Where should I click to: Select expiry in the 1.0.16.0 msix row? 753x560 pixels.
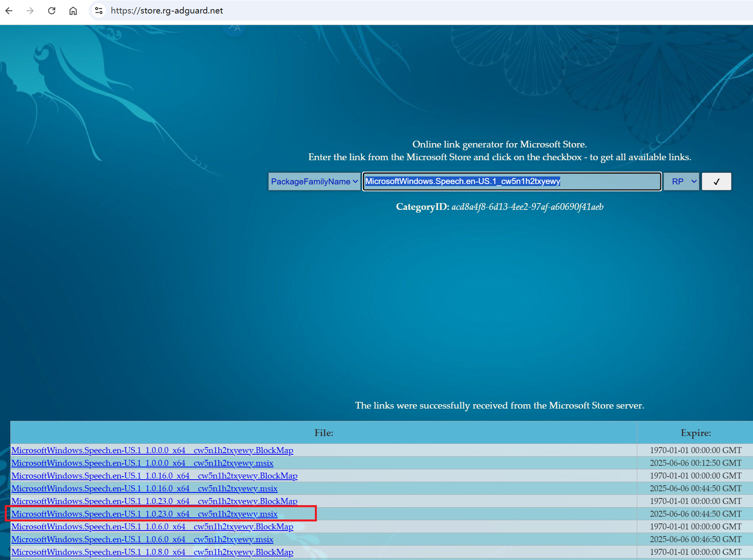(x=695, y=488)
